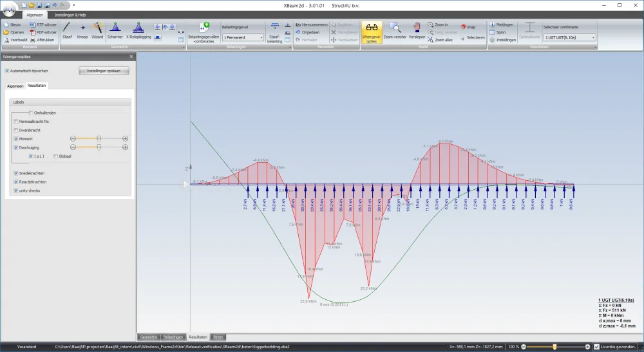Click Hernummeren in Bewerken group
Screen dimensions: 644x352
(311, 24)
